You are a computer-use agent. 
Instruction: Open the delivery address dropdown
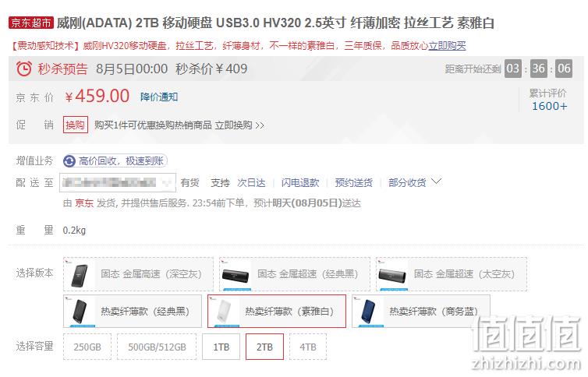(118, 183)
